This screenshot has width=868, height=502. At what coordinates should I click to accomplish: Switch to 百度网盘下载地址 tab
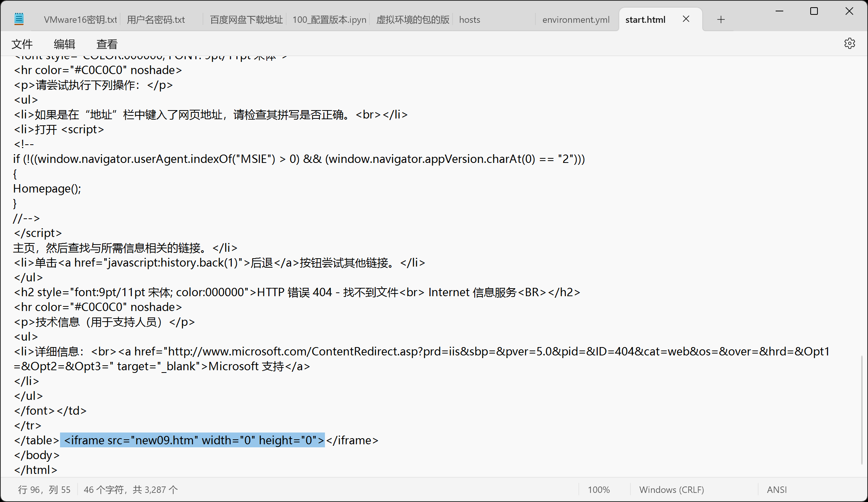(246, 20)
